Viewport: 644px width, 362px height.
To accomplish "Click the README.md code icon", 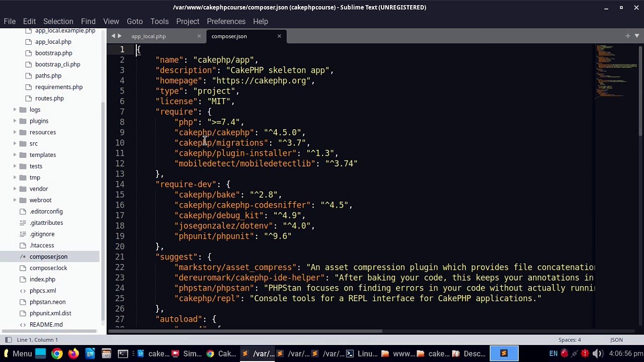I will 23,324.
